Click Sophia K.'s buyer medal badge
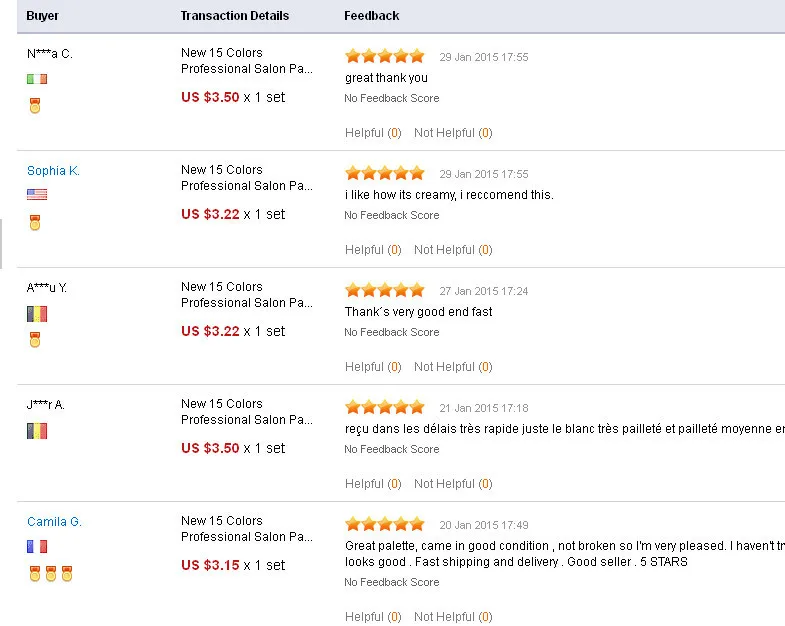Viewport: 785px width, 626px height. click(x=35, y=223)
